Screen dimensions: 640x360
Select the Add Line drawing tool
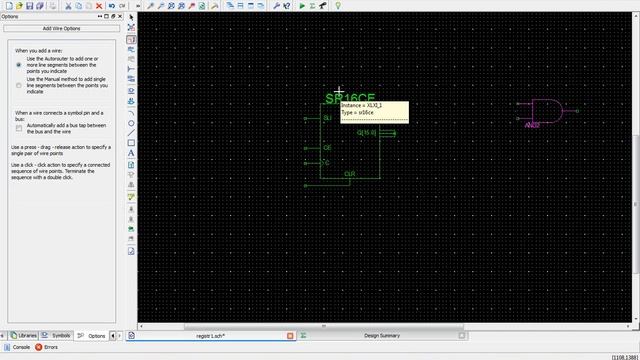(x=131, y=133)
